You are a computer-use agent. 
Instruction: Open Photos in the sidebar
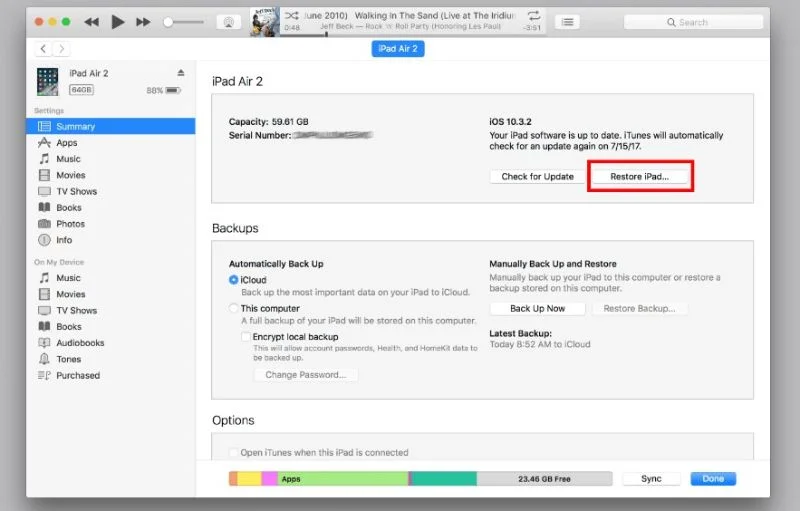click(111, 224)
